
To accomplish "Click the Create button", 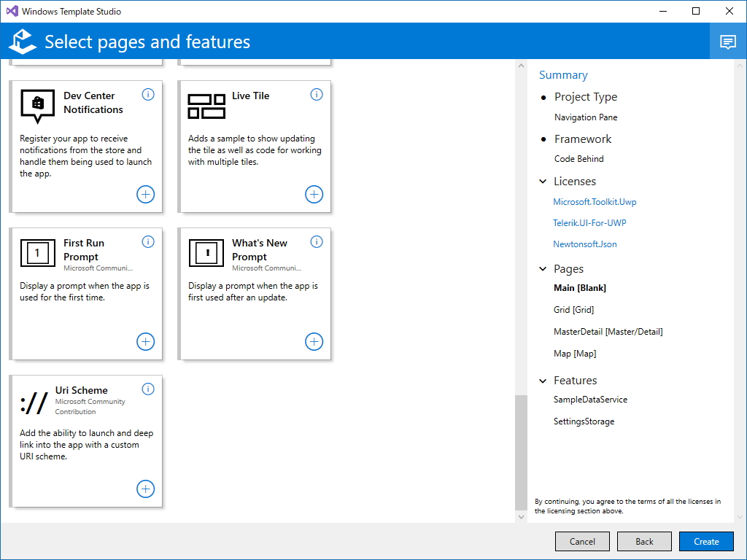I will point(706,542).
